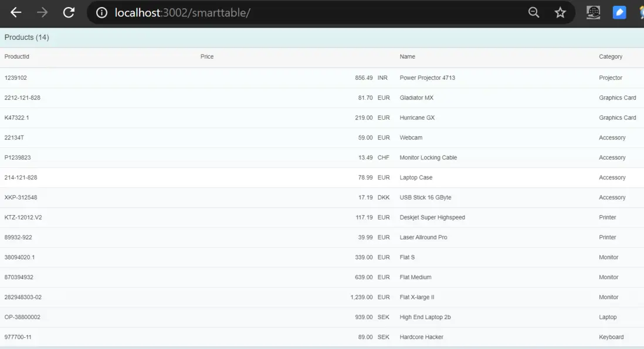The height and width of the screenshot is (349, 644).
Task: Select product ID 282948303-02
Action: click(23, 297)
